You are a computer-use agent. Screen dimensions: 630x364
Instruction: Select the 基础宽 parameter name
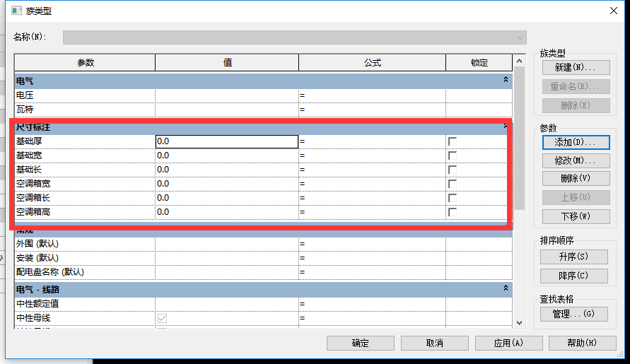pos(29,155)
